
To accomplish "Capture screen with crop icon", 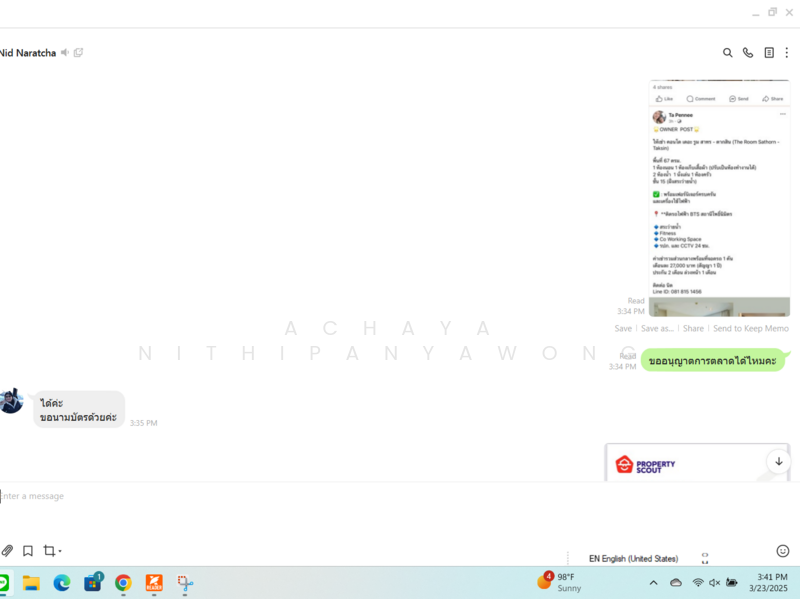I will [x=48, y=551].
